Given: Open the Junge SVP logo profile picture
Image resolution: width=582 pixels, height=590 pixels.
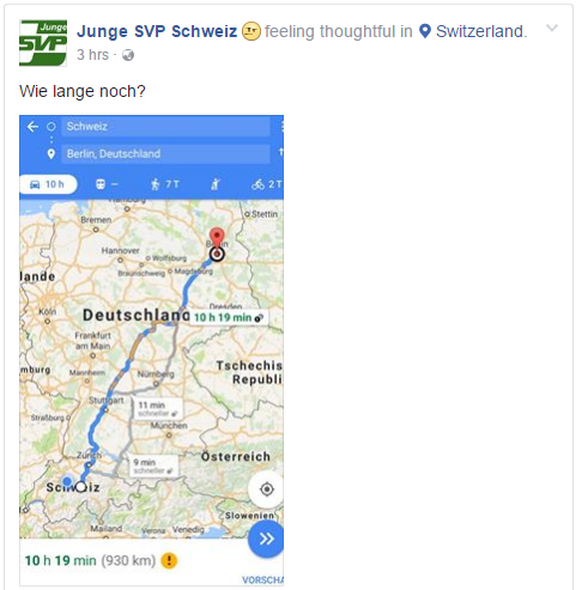Looking at the screenshot, I should (x=43, y=43).
